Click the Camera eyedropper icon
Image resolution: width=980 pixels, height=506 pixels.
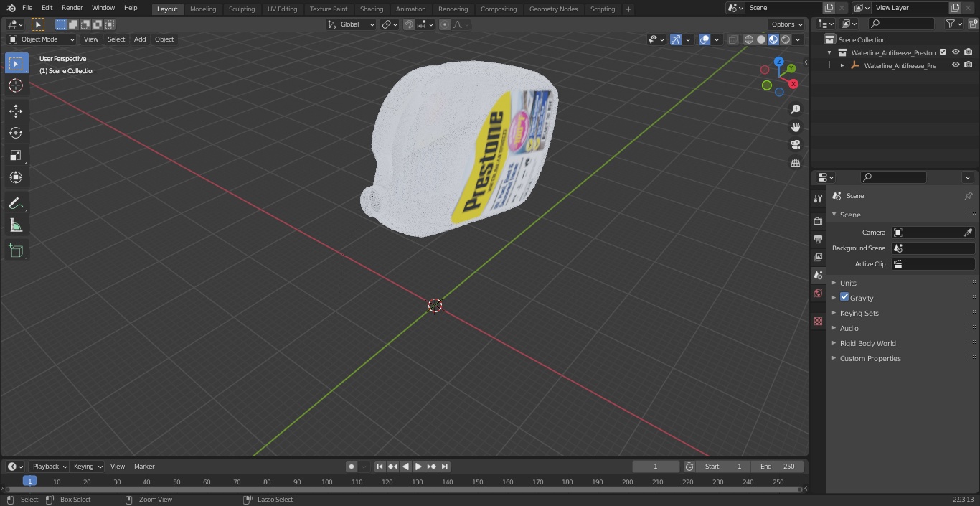point(968,233)
